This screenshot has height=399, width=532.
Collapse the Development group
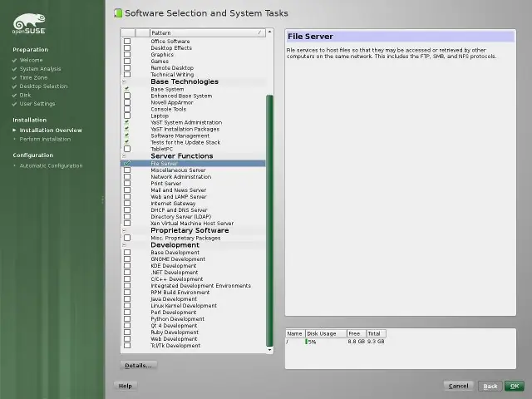tap(124, 245)
